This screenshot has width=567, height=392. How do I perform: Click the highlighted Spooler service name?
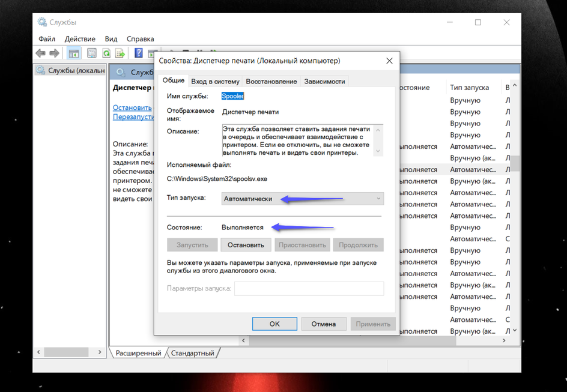pyautogui.click(x=232, y=95)
